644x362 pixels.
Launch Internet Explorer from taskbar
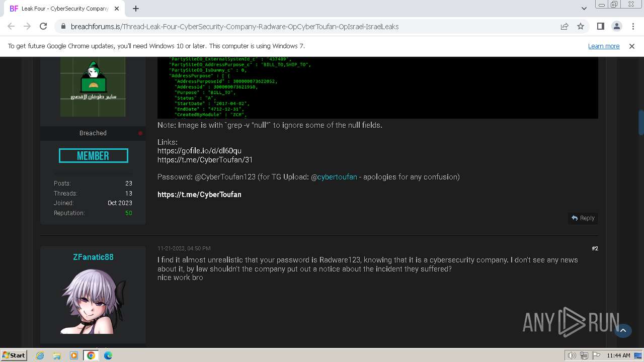(40, 355)
